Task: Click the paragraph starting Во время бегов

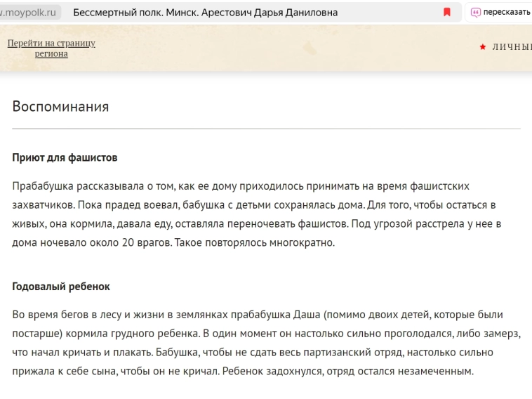Action: [266, 343]
